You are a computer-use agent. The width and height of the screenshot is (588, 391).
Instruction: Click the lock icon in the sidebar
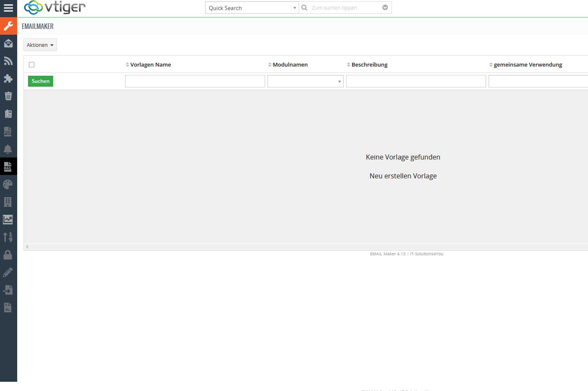(x=8, y=255)
